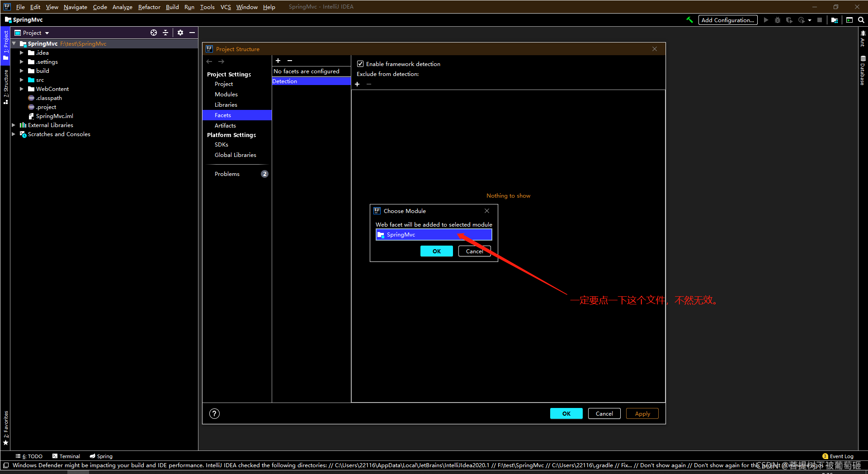Open the TODO tool tab
Image resolution: width=868 pixels, height=474 pixels.
coord(29,456)
